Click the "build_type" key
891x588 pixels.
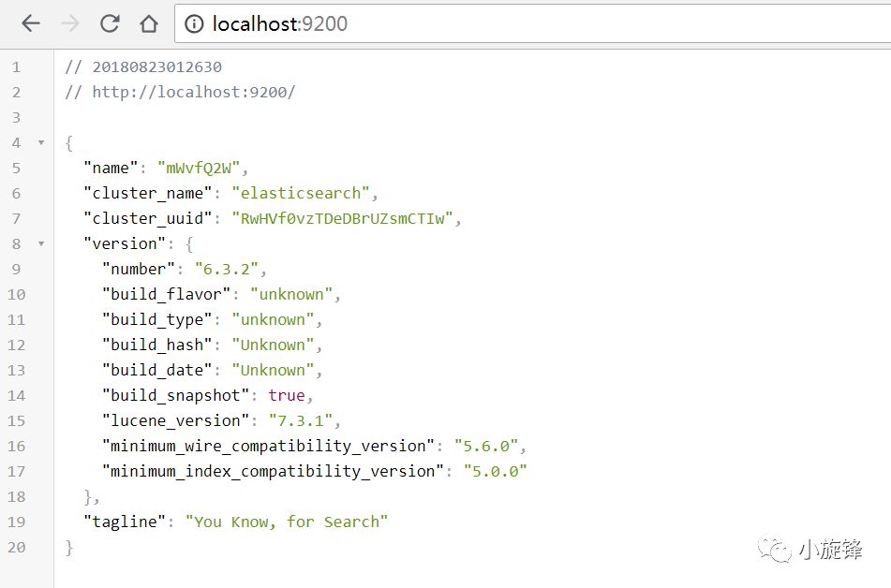157,320
